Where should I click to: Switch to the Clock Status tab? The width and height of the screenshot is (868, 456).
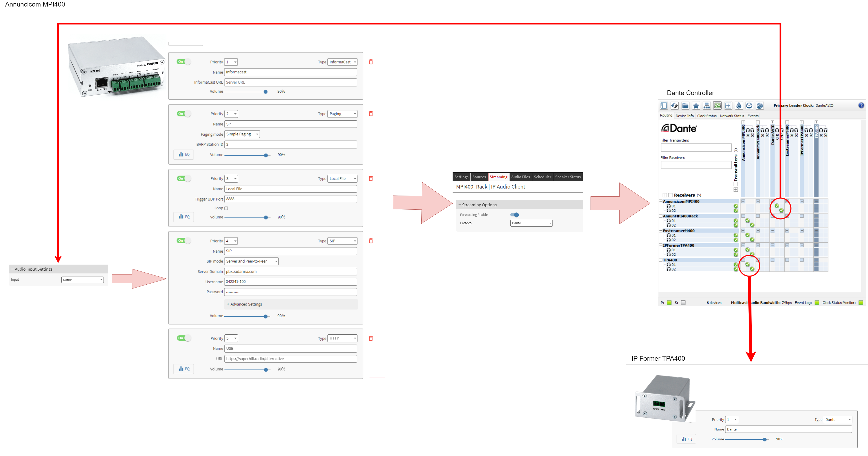[x=706, y=116]
